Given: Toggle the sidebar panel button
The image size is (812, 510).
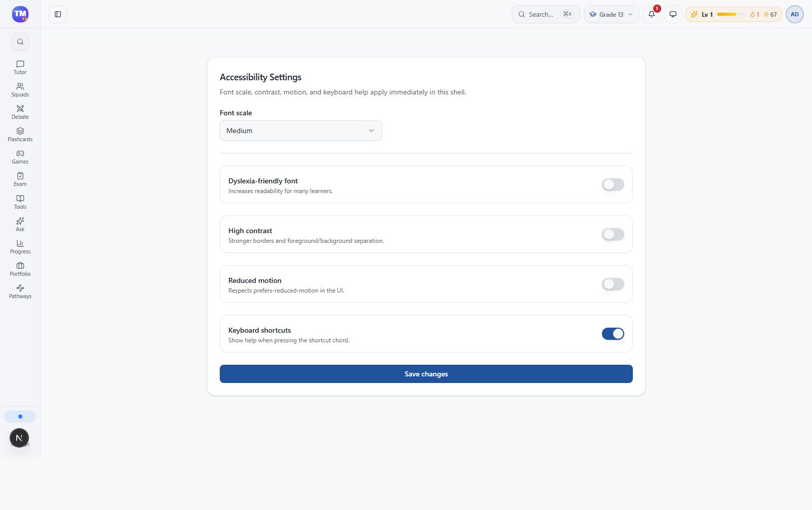Looking at the screenshot, I should pyautogui.click(x=58, y=14).
